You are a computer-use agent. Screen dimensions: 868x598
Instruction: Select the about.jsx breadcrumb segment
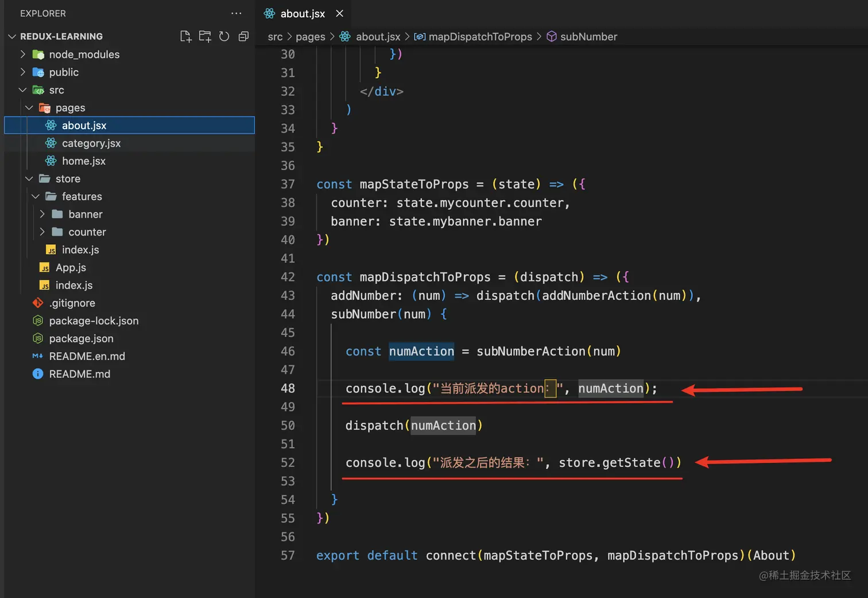click(x=378, y=37)
